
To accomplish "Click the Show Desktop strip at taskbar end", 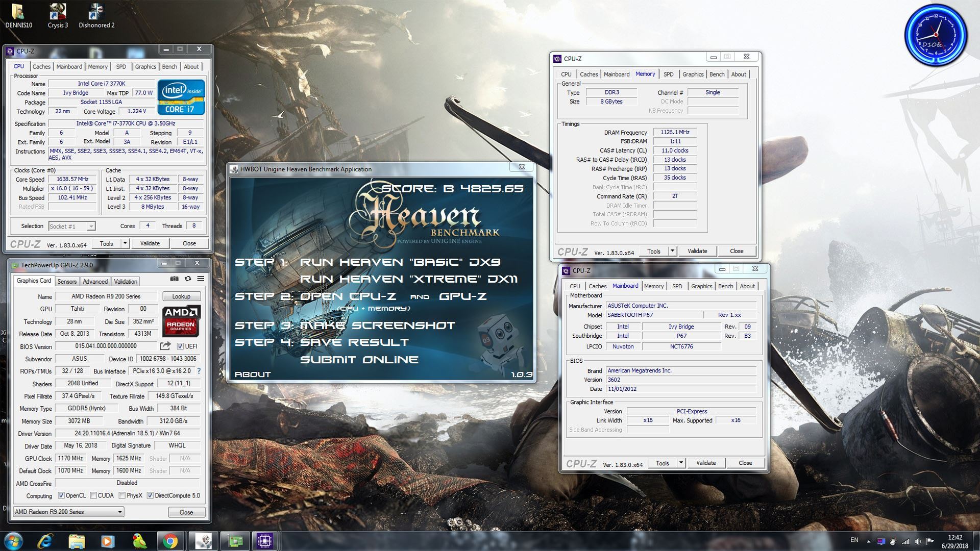I will 976,541.
